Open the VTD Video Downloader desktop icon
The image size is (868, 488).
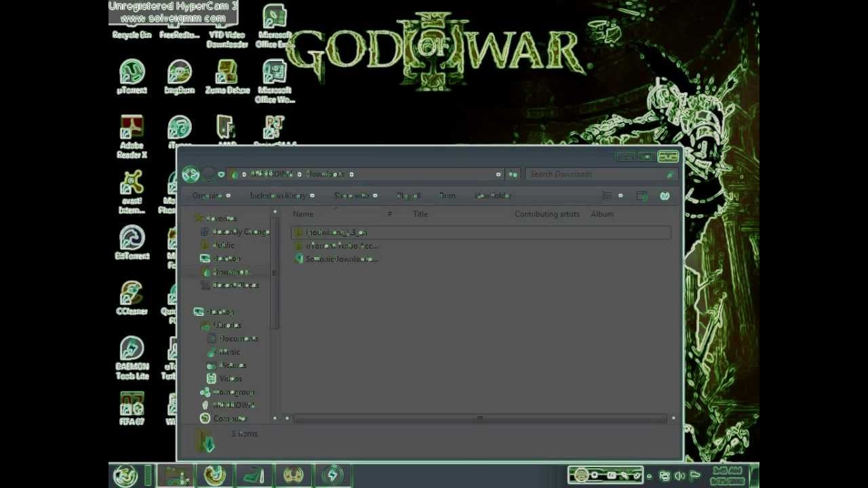click(x=227, y=27)
